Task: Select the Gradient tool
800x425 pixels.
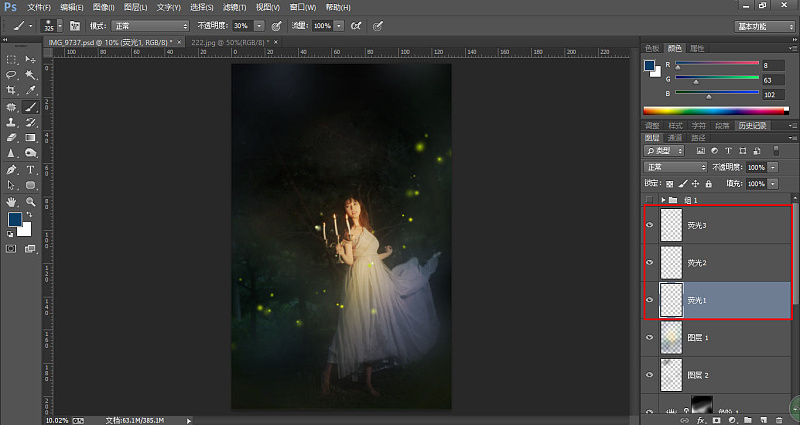Action: (31, 138)
